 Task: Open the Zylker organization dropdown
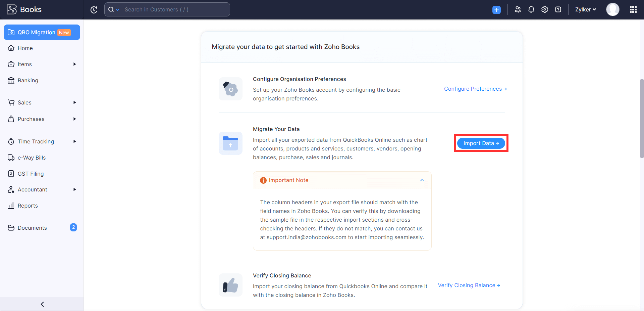coord(585,9)
